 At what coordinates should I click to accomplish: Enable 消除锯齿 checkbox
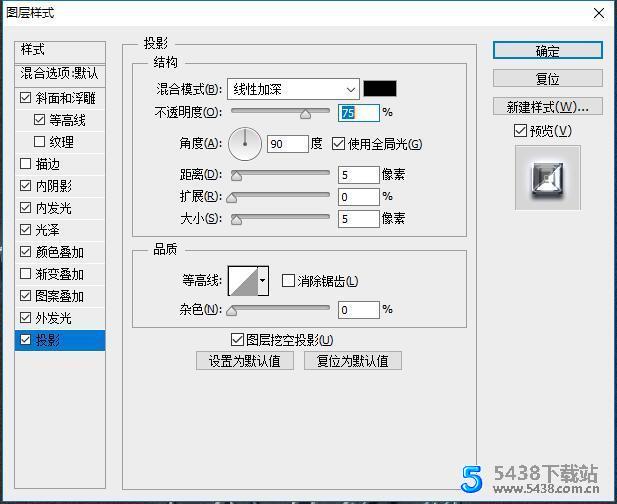[x=288, y=281]
